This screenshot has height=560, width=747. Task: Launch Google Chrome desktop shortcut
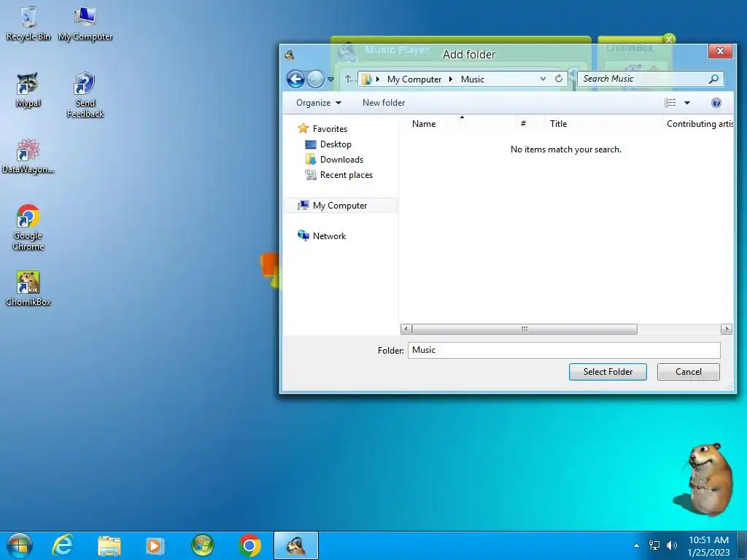(28, 227)
